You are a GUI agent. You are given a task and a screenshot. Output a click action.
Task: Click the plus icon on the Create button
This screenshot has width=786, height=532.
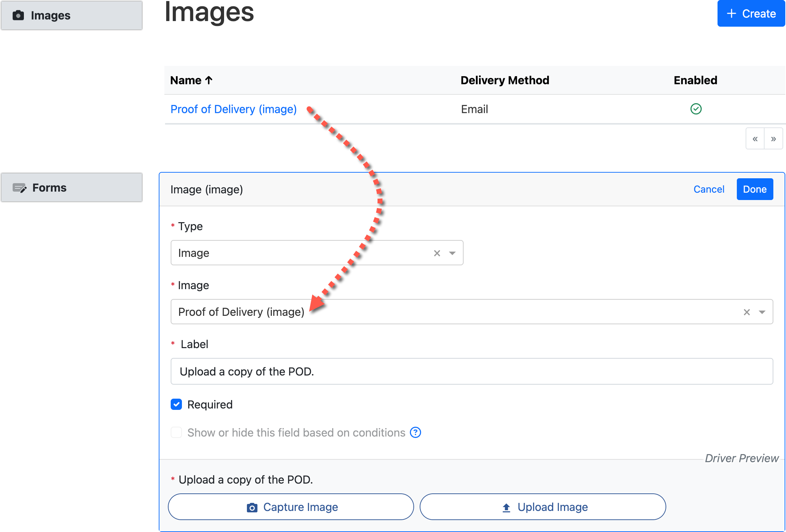(x=731, y=14)
